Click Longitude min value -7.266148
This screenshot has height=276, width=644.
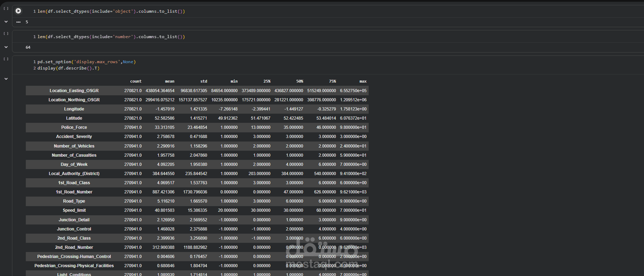228,109
